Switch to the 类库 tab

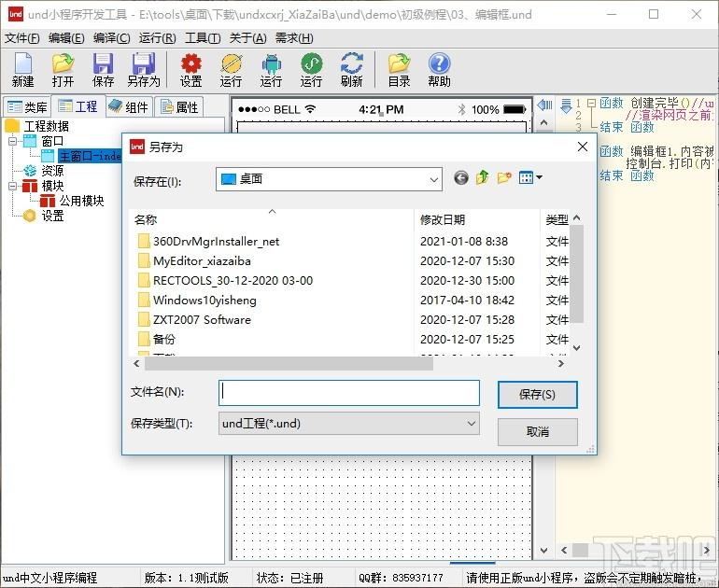[x=27, y=107]
